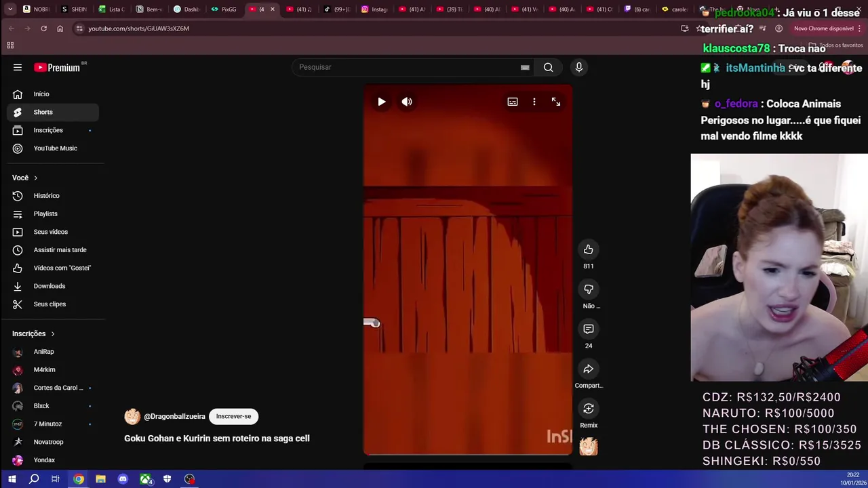Open File Explorer from the taskbar
The width and height of the screenshot is (868, 488).
100,479
